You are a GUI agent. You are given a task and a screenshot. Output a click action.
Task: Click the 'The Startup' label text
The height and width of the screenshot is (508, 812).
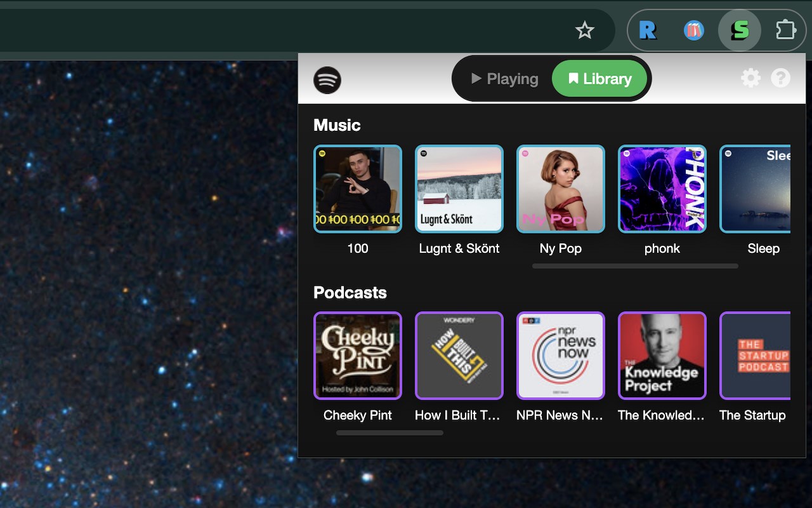pyautogui.click(x=752, y=415)
